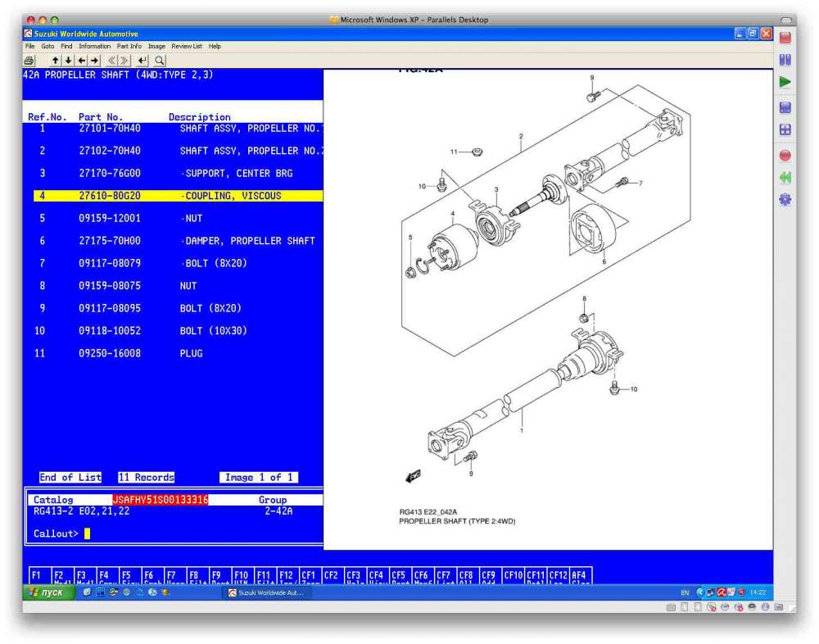Open the Find menu

click(66, 46)
